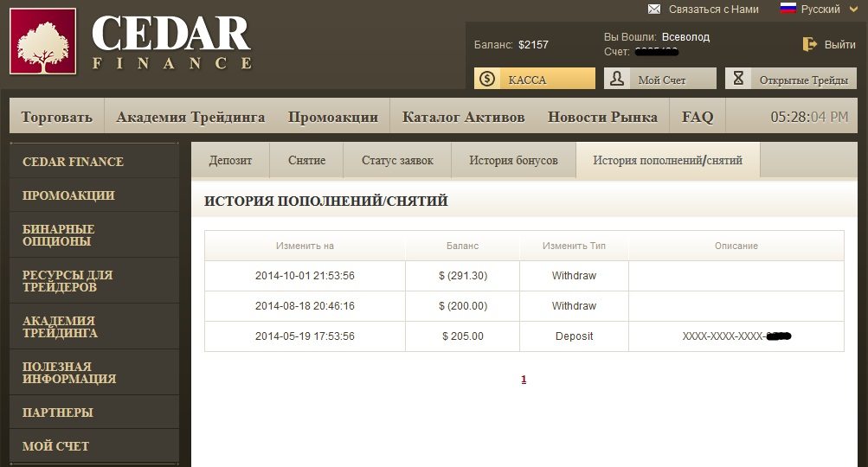Image resolution: width=868 pixels, height=467 pixels.
Task: Click the 2014-08-18 20:46:16 date cell
Action: pos(305,306)
